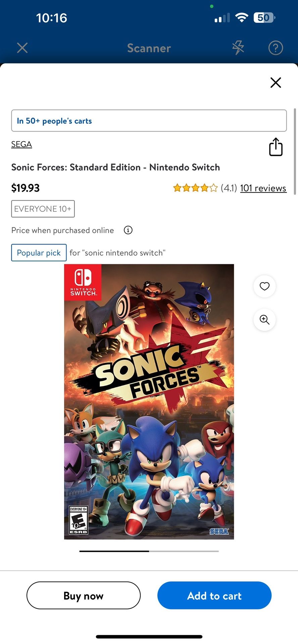This screenshot has width=298, height=644.
Task: Tap the EVERYONE 10+ rating badge
Action: point(43,209)
